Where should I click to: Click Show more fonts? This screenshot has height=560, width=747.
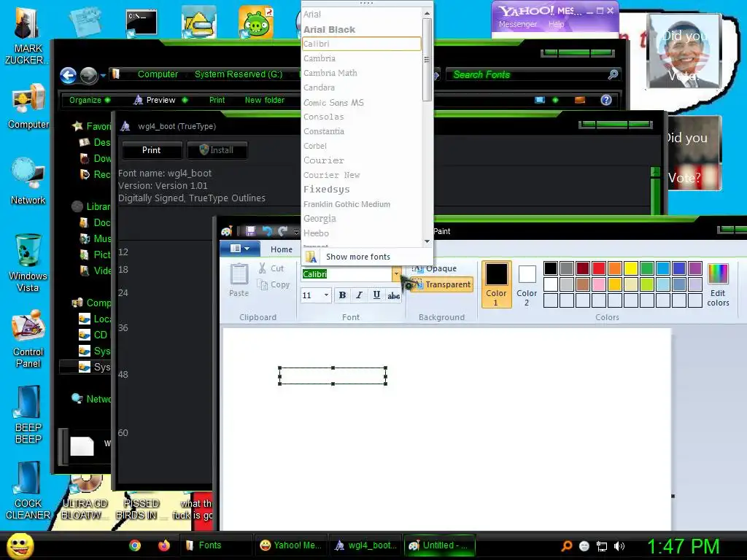point(357,257)
